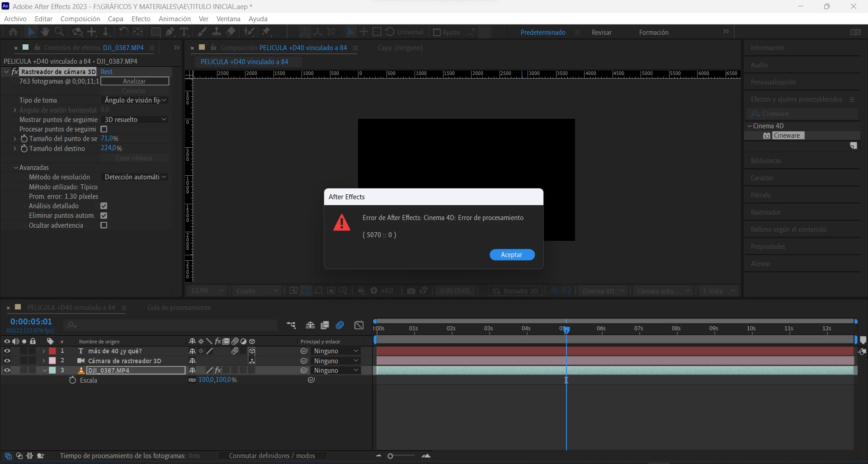Uncheck the Eliminar puntos autom. checkbox
This screenshot has width=868, height=464.
(x=104, y=216)
